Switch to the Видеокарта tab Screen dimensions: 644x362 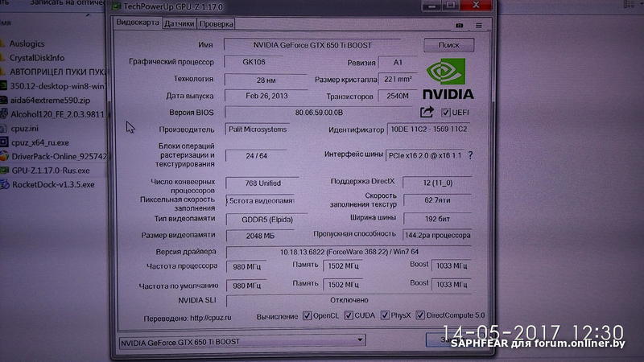point(138,23)
